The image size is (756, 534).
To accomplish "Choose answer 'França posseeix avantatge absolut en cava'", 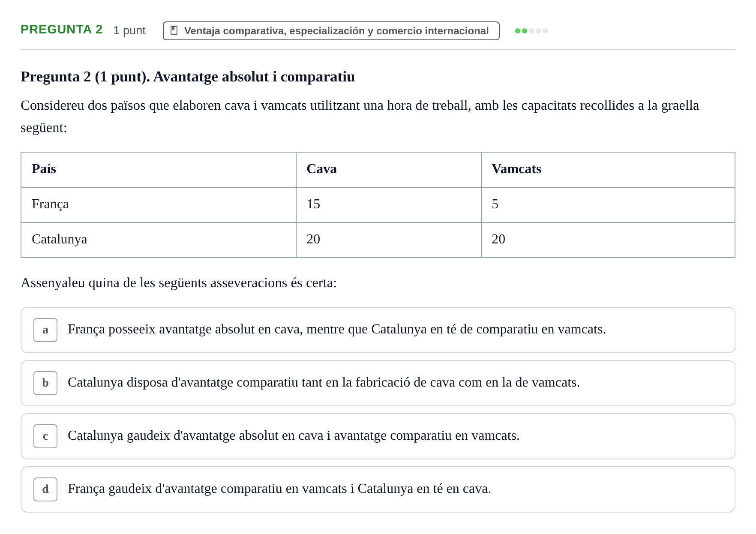I will pyautogui.click(x=378, y=330).
